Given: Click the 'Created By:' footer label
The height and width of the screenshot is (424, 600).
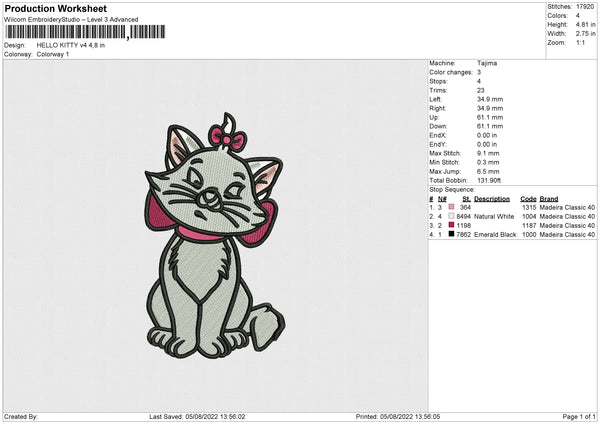Looking at the screenshot, I should [x=21, y=416].
